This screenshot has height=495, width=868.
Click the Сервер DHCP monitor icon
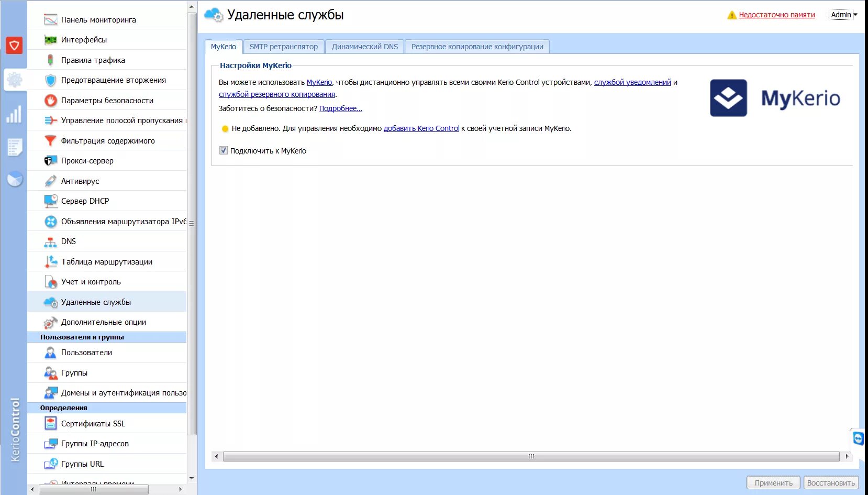51,201
